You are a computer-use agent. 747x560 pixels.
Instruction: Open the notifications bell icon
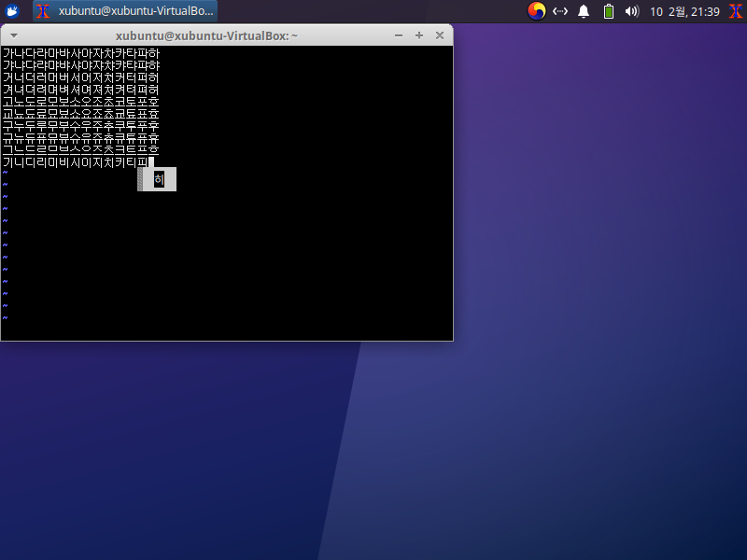click(584, 11)
